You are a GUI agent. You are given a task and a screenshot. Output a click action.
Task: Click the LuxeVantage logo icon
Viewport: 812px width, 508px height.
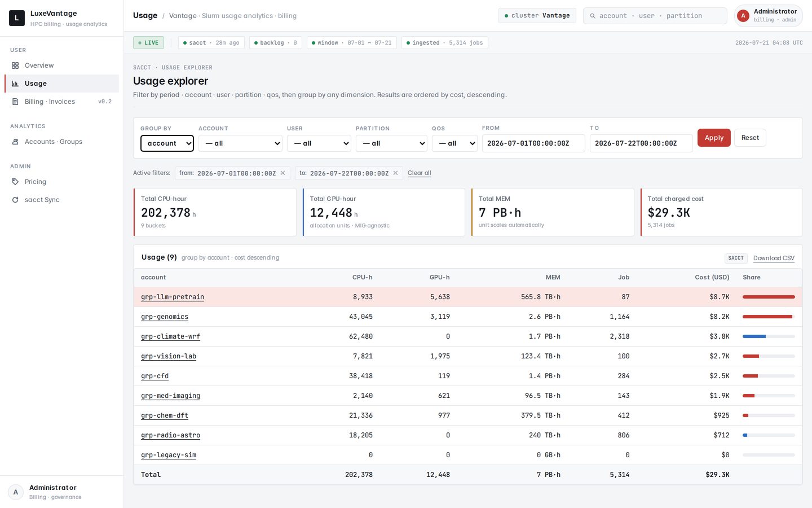point(17,18)
